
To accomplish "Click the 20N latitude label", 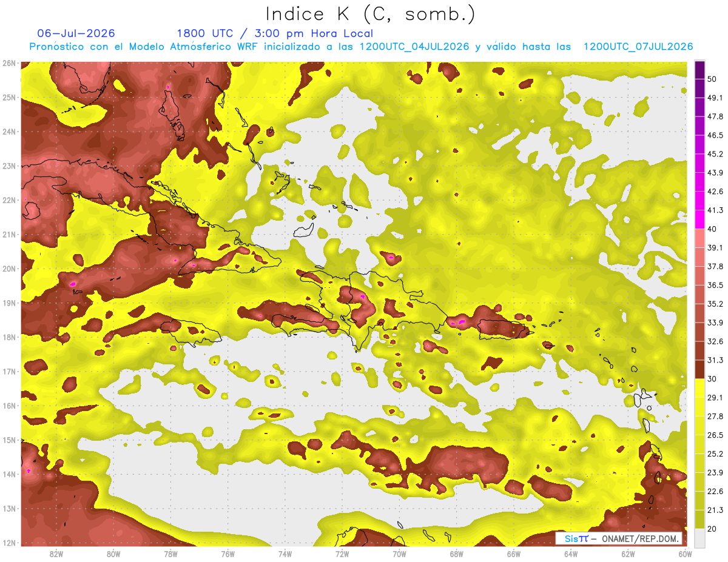I will (x=9, y=269).
